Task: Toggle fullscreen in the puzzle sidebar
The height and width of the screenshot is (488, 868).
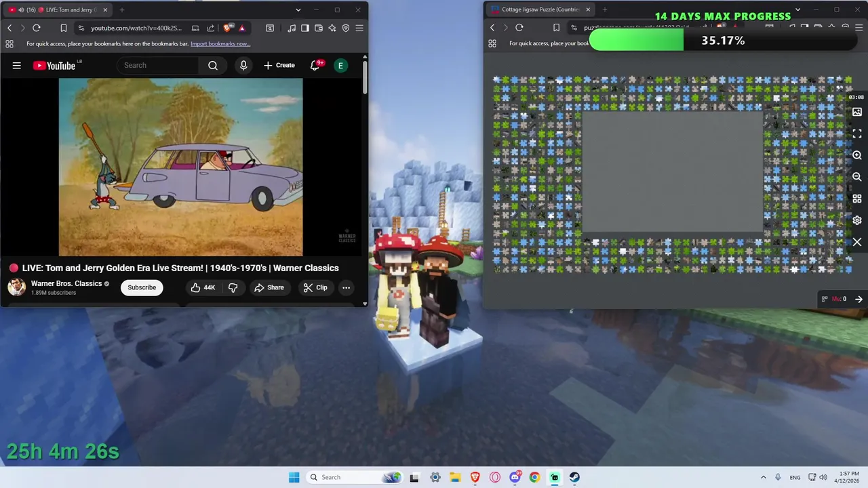Action: click(x=857, y=134)
